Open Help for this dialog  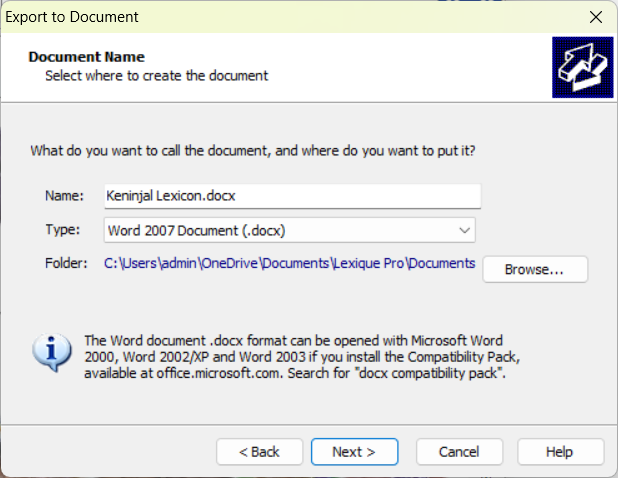tap(559, 452)
